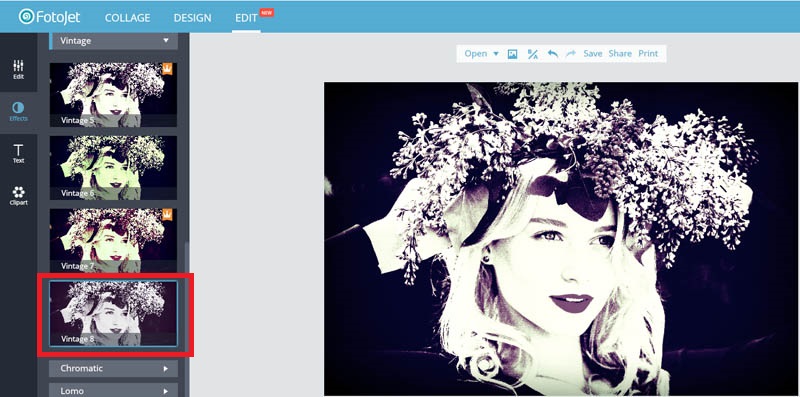Click the Print button
The image size is (800, 397).
[x=648, y=54]
